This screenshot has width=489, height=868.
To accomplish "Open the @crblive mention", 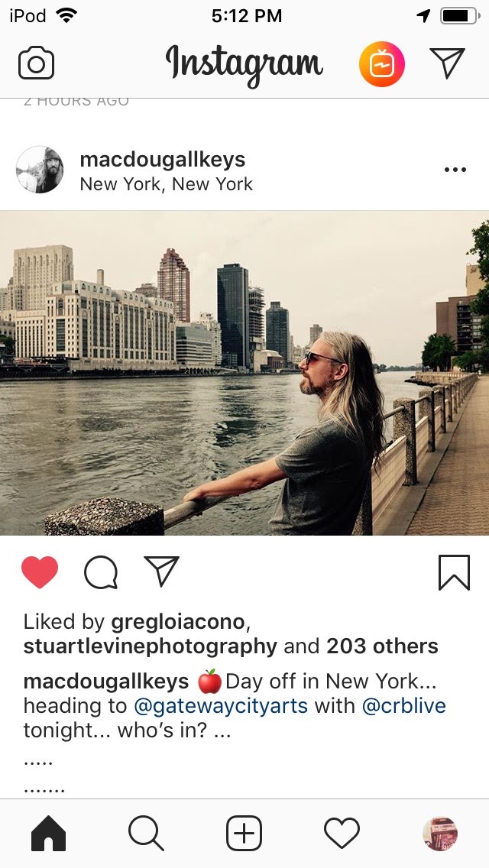I will click(403, 705).
